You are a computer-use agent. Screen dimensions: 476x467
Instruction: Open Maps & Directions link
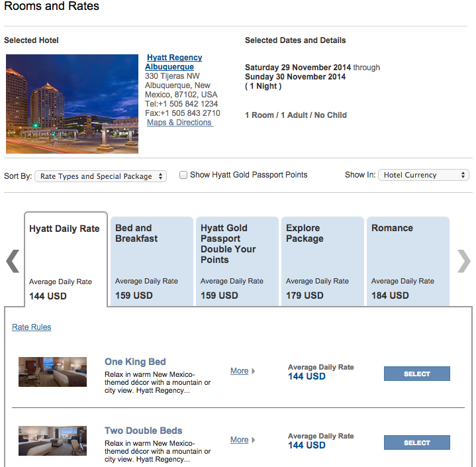[180, 123]
